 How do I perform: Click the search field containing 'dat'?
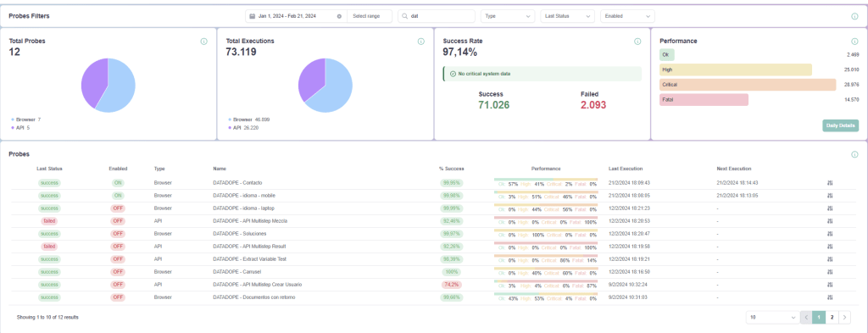point(437,16)
